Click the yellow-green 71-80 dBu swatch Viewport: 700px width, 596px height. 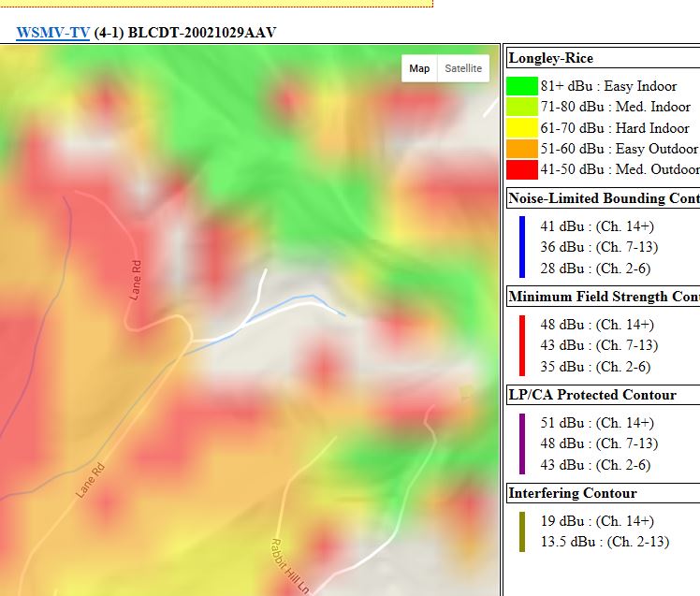click(522, 107)
